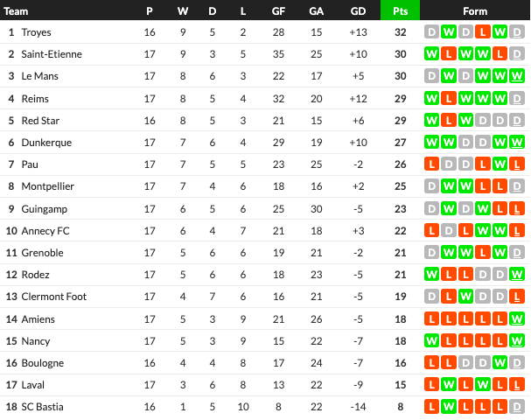Click the GA column header
This screenshot has width=531, height=420.
316,10
